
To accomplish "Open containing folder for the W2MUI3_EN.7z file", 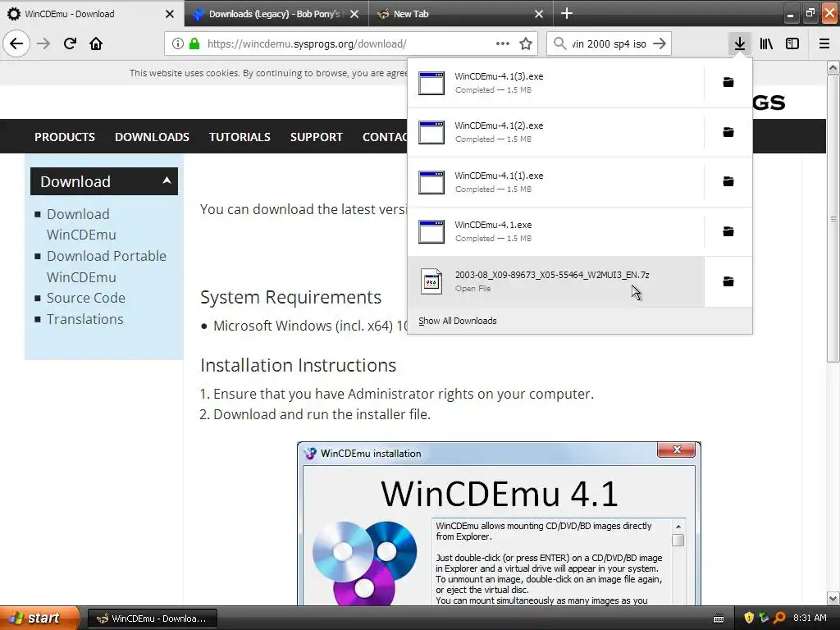I will (728, 282).
